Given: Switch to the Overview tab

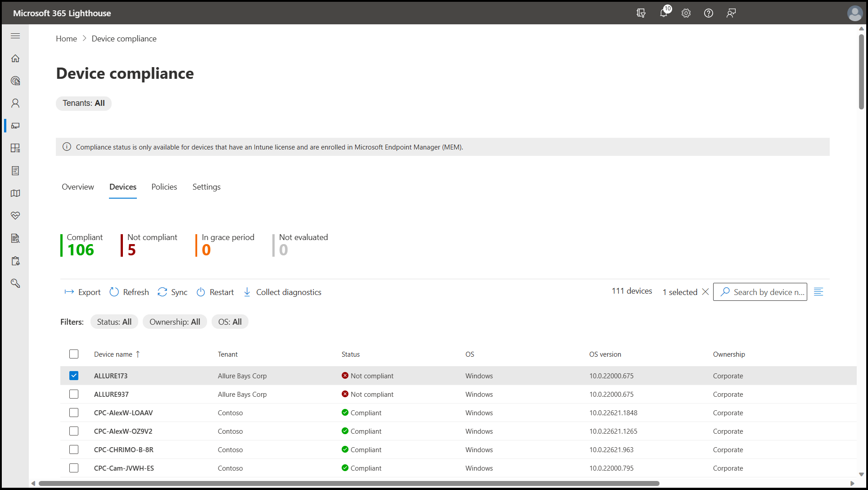Looking at the screenshot, I should 78,187.
